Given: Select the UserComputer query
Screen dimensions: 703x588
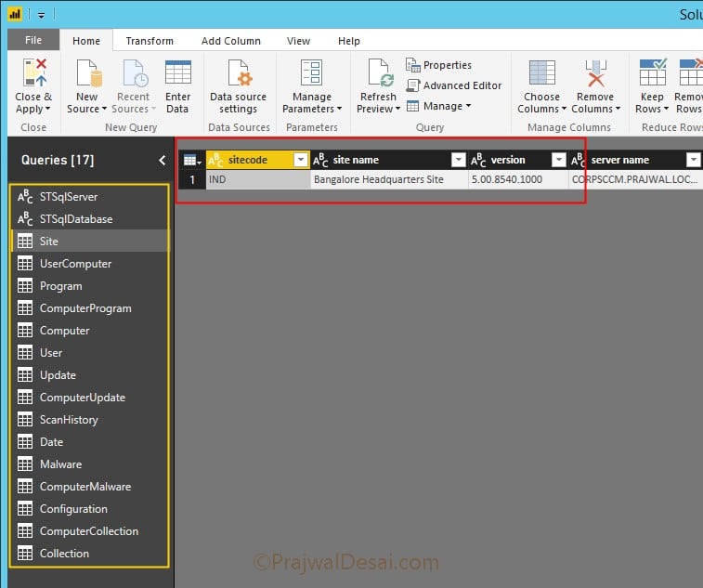Looking at the screenshot, I should click(x=90, y=263).
